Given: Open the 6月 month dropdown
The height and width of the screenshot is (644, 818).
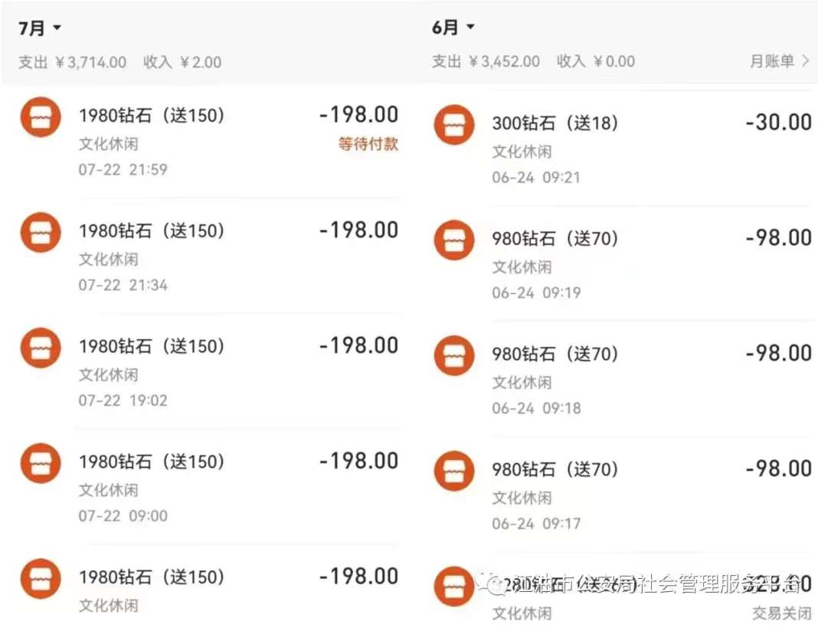Looking at the screenshot, I should tap(453, 28).
